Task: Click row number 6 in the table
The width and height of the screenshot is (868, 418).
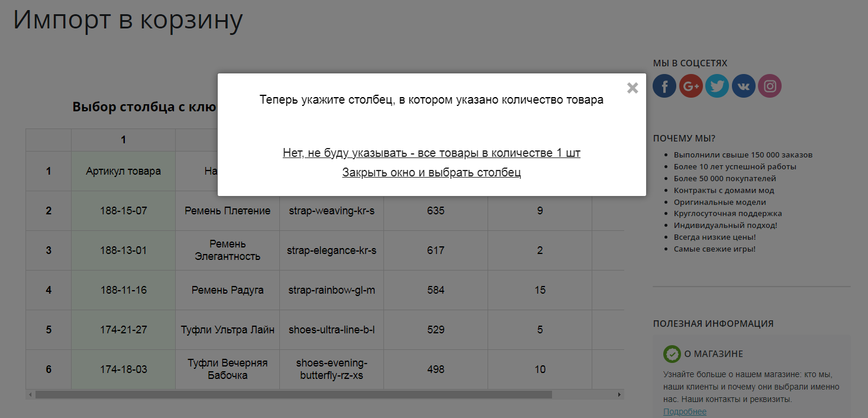Action: click(49, 369)
